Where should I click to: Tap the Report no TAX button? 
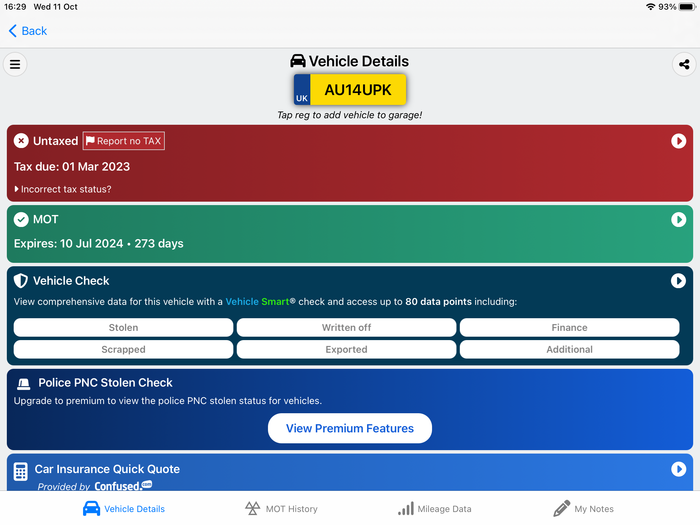[124, 141]
